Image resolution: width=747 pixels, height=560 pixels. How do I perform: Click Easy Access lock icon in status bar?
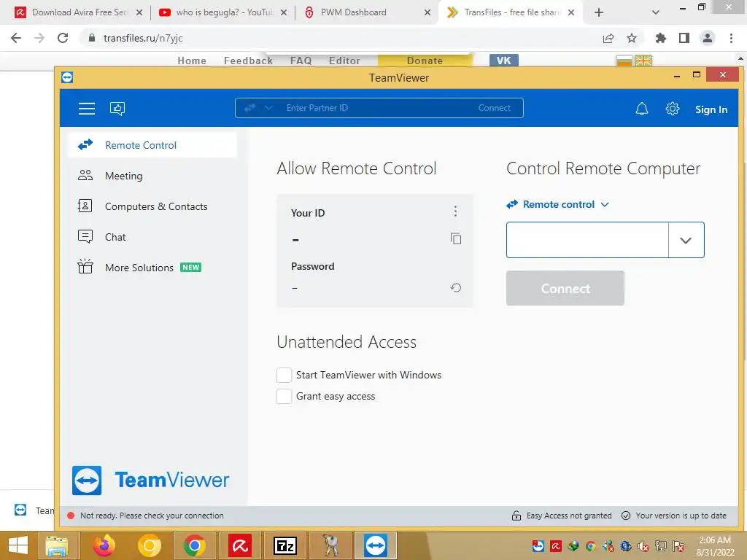(x=516, y=516)
